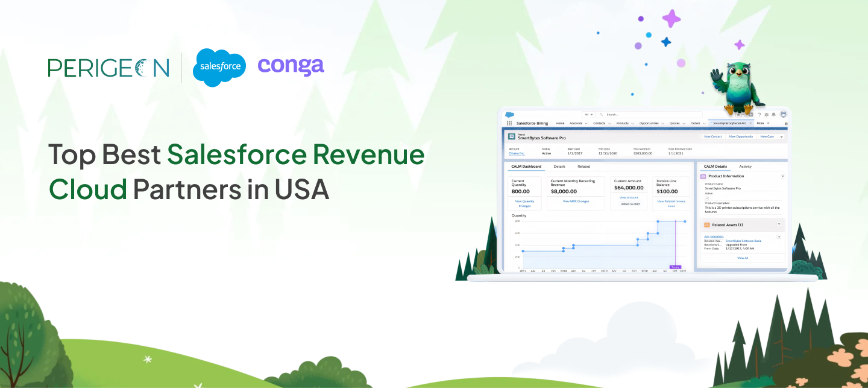Image resolution: width=868 pixels, height=388 pixels.
Task: Toggle the Active checkbox in Product Information
Action: (x=706, y=198)
